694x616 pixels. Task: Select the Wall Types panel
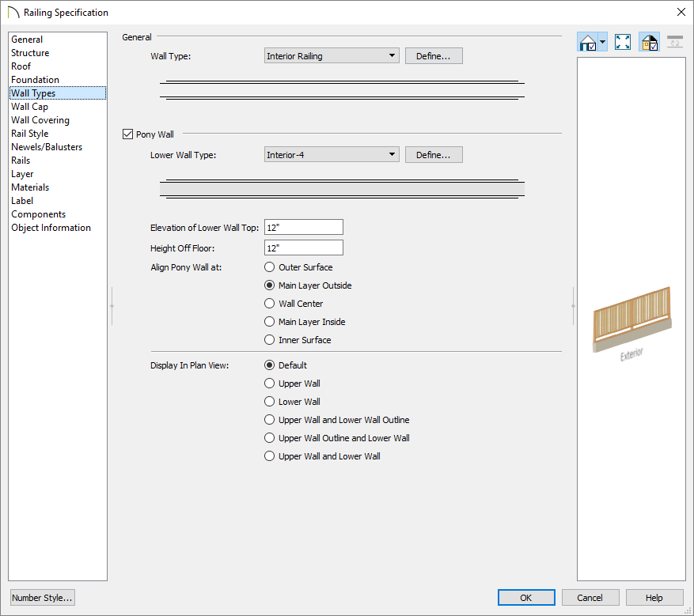click(x=58, y=93)
